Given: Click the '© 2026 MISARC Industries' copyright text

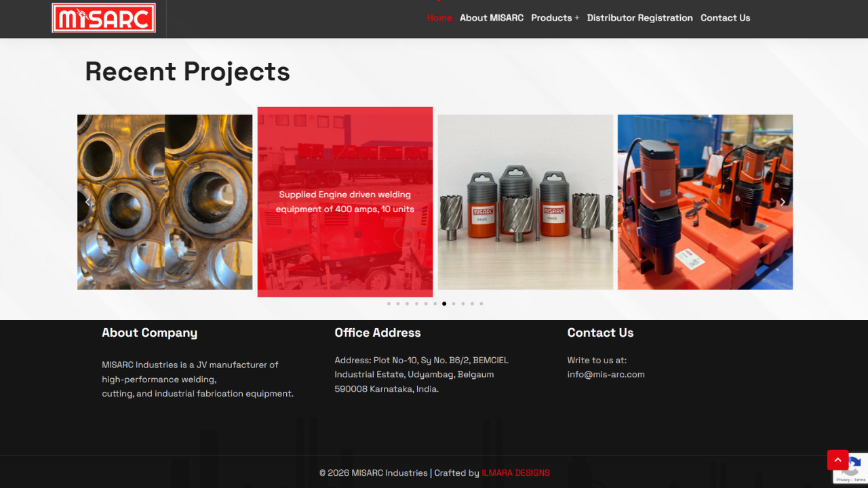Looking at the screenshot, I should [x=374, y=473].
